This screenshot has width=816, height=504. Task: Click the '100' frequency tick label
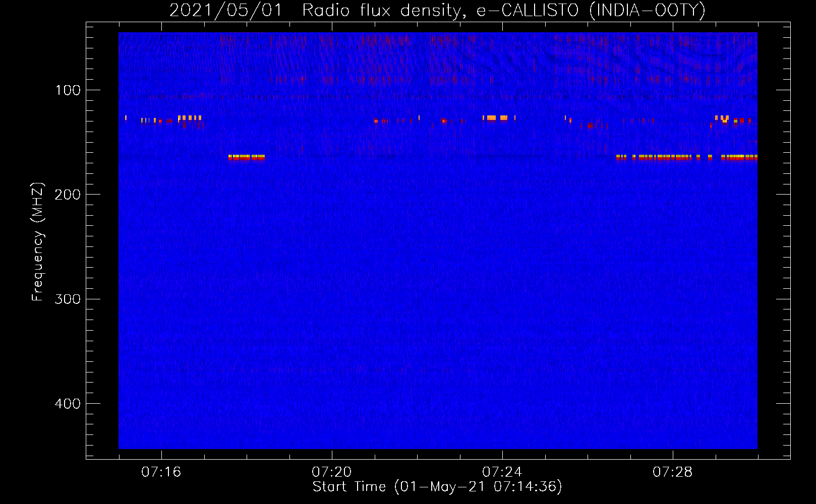click(68, 90)
